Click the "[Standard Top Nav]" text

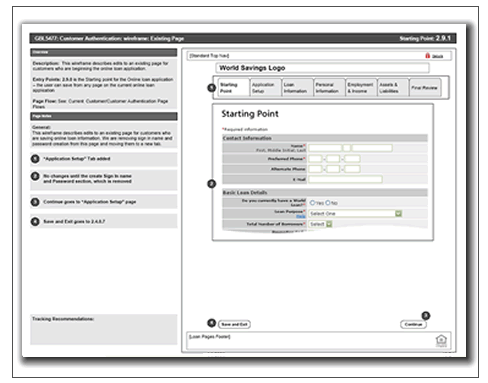[x=209, y=56]
